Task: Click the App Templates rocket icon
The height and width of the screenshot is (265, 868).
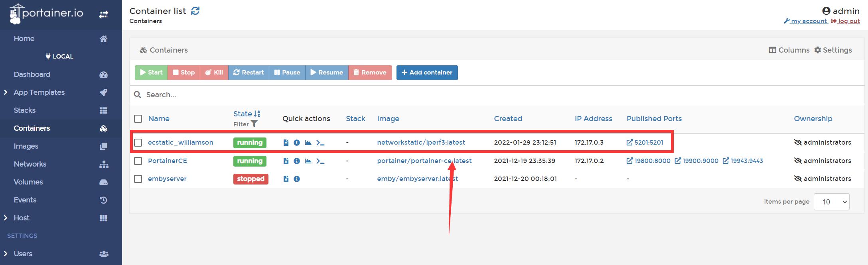Action: click(103, 92)
